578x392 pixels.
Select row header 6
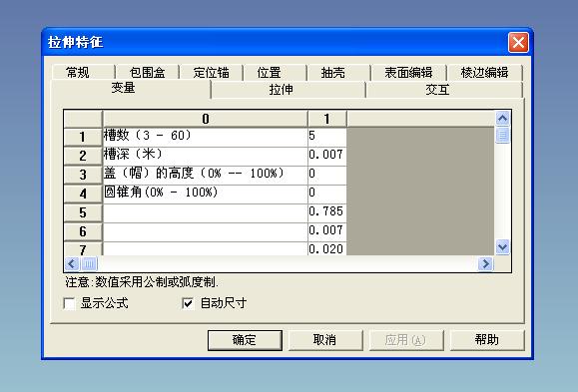pyautogui.click(x=83, y=231)
